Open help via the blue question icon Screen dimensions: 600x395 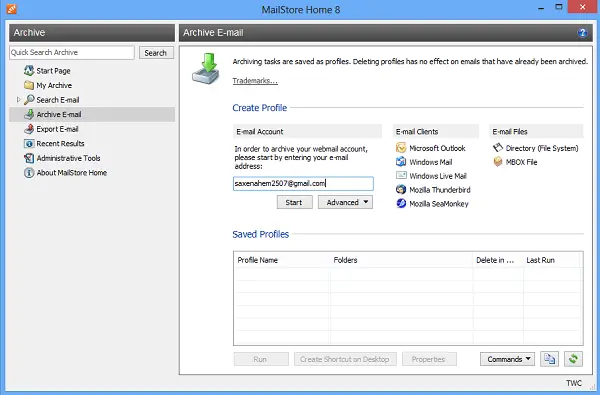point(582,33)
